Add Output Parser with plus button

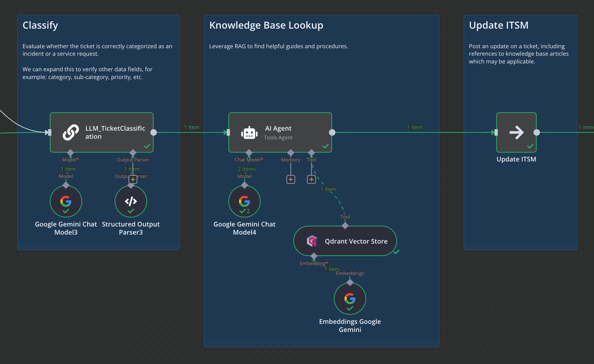[133, 180]
